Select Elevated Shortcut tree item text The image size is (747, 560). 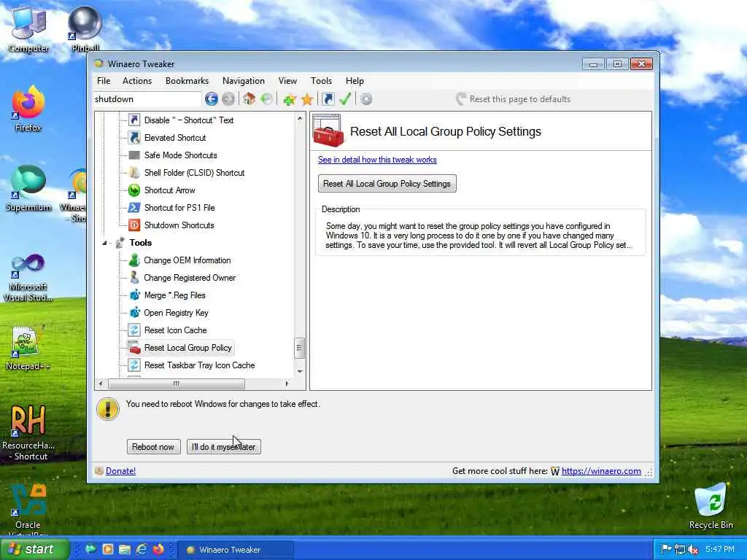tap(175, 138)
